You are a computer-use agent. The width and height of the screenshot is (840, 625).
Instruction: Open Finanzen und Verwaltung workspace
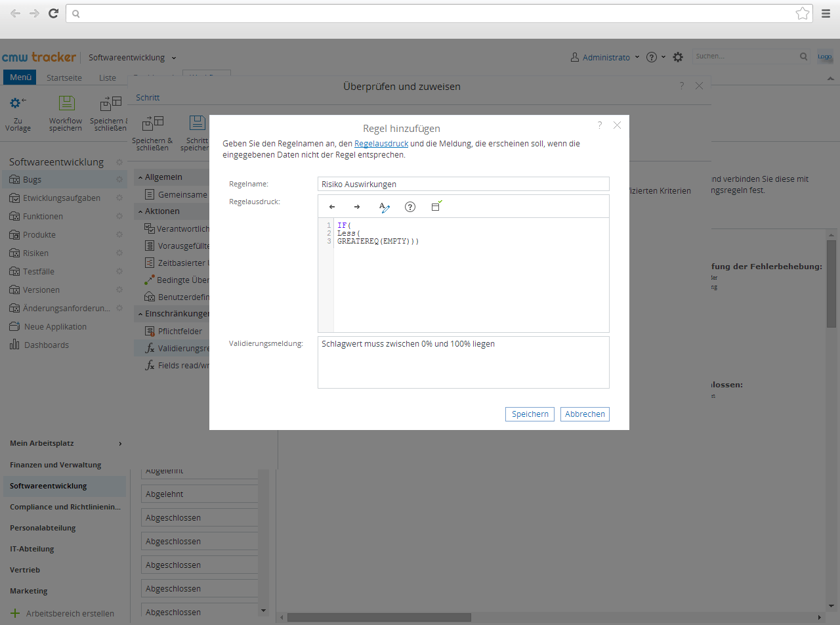[56, 465]
